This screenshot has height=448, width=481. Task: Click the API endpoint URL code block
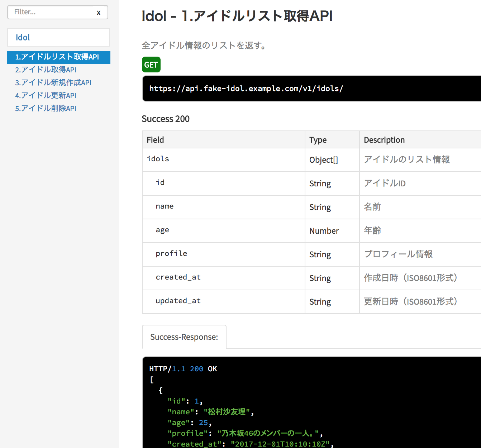(x=246, y=89)
